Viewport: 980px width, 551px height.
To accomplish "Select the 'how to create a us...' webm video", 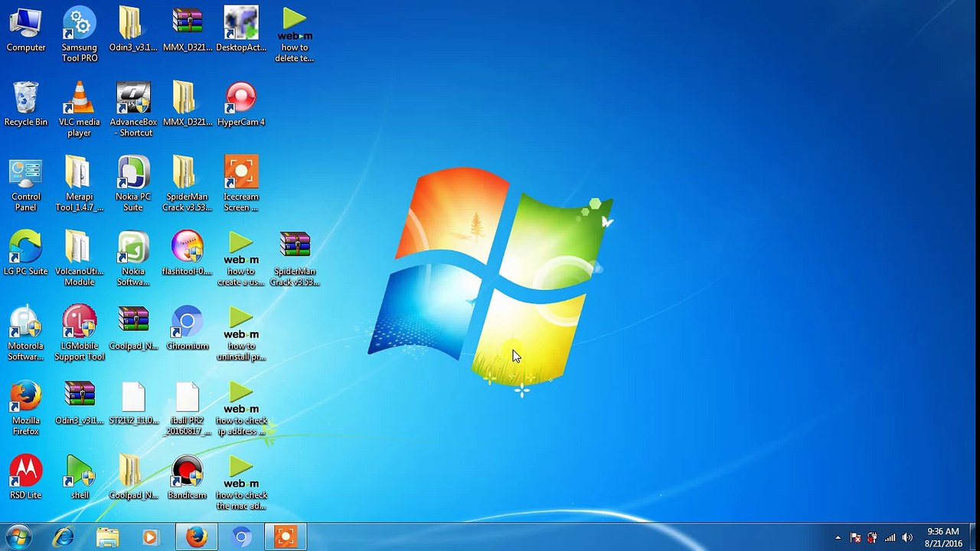I will click(241, 259).
